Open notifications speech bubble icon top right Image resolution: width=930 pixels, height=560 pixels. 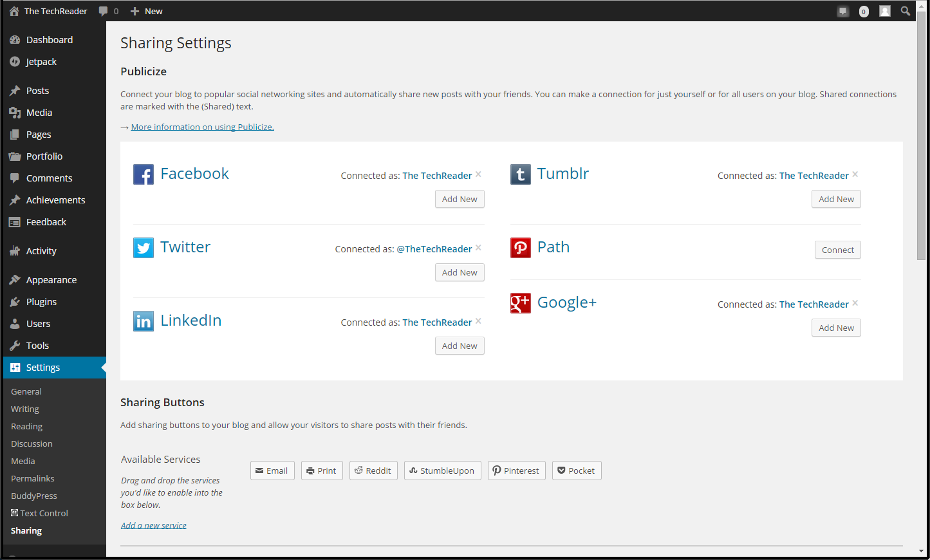point(843,11)
